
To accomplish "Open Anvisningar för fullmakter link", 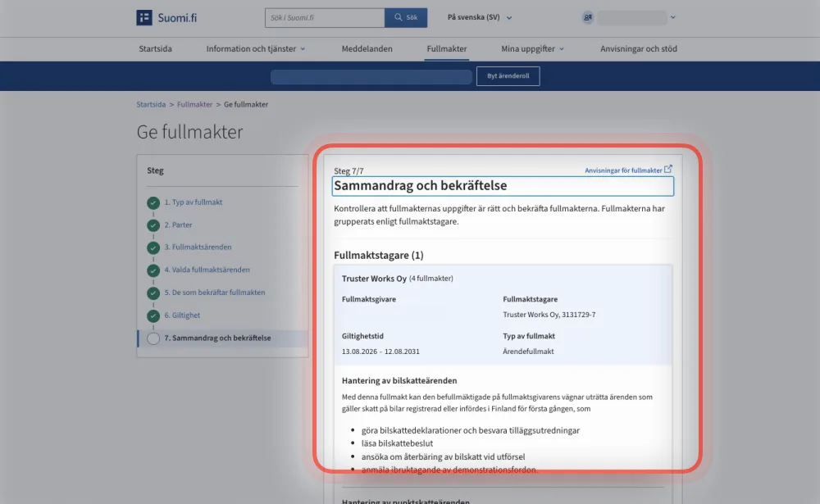I will [x=623, y=170].
